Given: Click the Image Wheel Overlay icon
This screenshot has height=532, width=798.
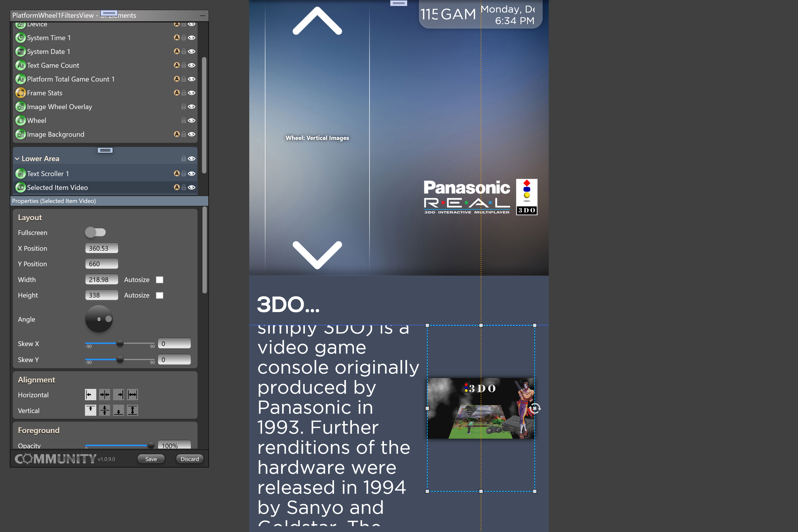Looking at the screenshot, I should (x=21, y=107).
